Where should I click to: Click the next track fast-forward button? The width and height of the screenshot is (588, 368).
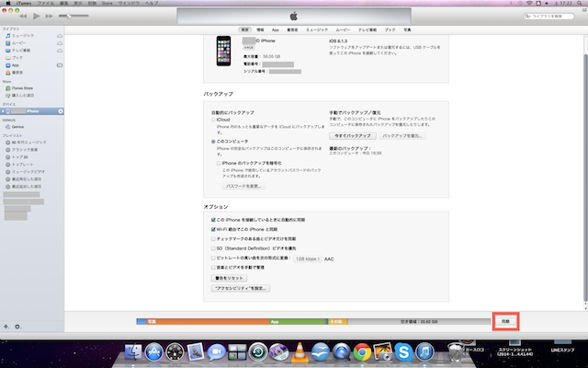[49, 17]
